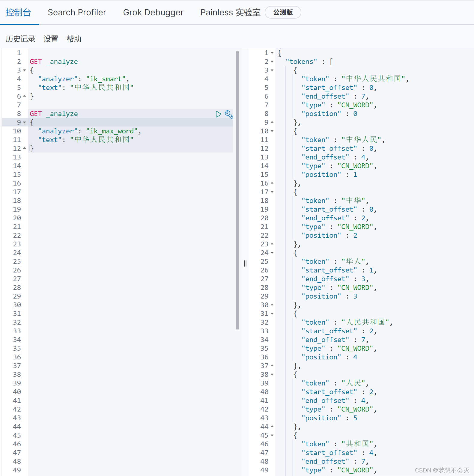Click token "中华人民" in output
Viewport: 474px width, 476px height.
(x=362, y=140)
